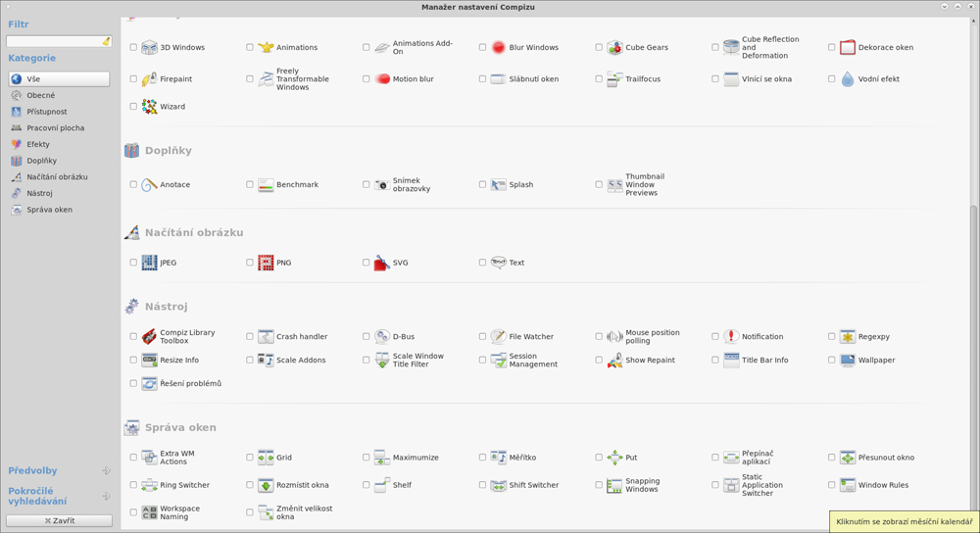Image resolution: width=980 pixels, height=533 pixels.
Task: Click the Motion blur icon
Action: (382, 79)
